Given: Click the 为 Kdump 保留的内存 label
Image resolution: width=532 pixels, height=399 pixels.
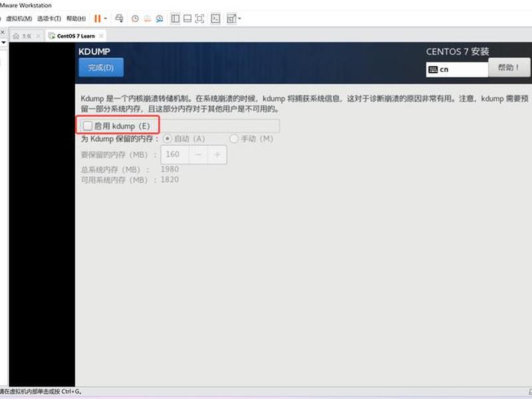Looking at the screenshot, I should tap(120, 139).
